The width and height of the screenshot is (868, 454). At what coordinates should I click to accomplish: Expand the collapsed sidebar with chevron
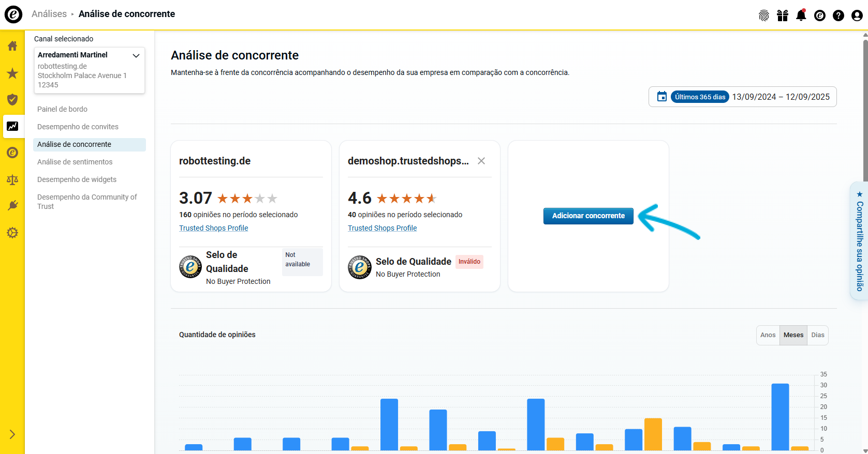point(12,434)
